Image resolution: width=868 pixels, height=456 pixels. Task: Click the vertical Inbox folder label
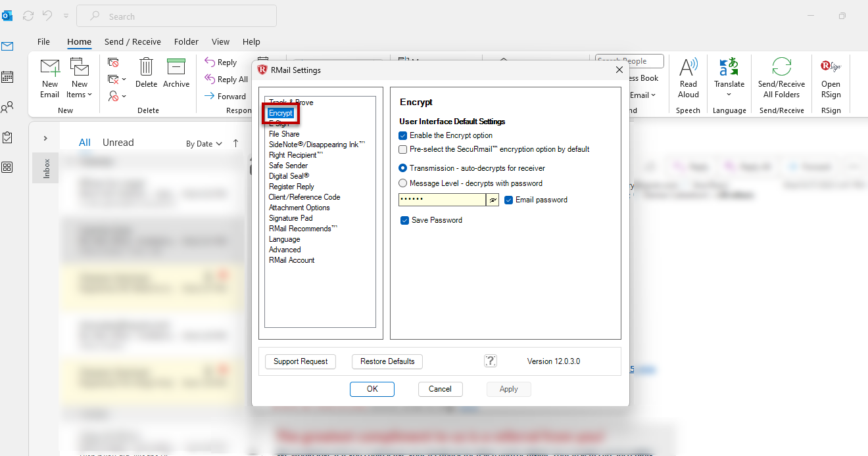[x=46, y=168]
